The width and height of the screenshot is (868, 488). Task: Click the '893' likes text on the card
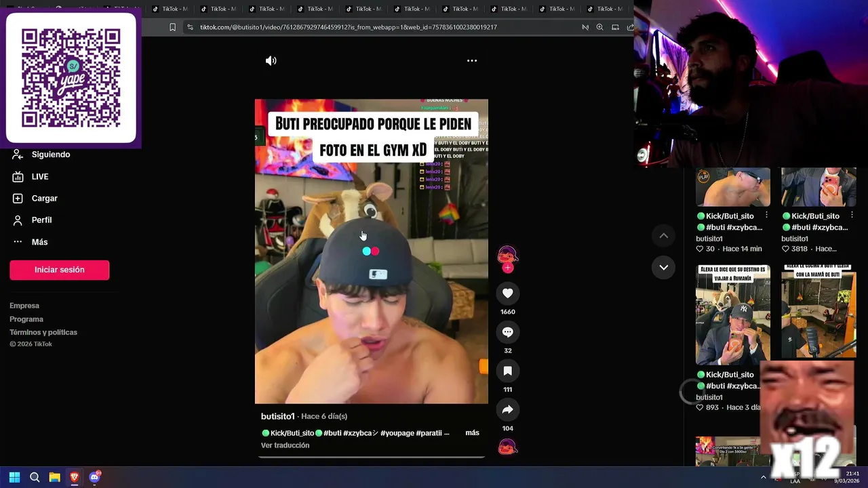point(712,407)
